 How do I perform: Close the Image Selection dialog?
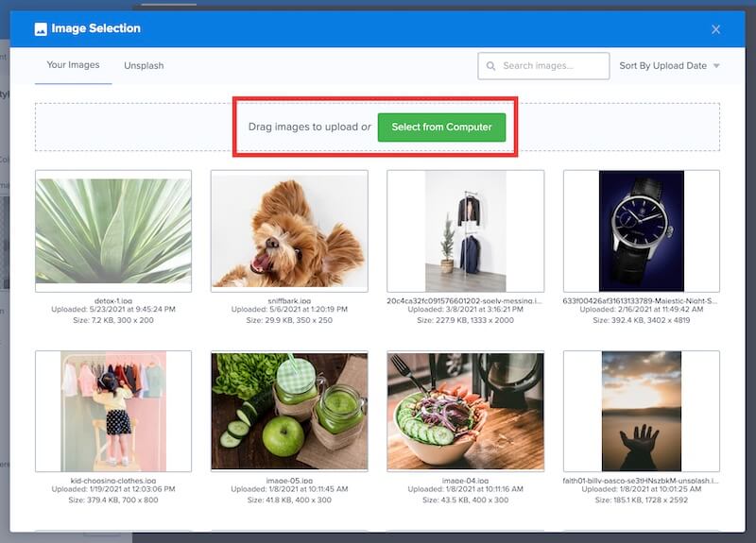point(715,29)
